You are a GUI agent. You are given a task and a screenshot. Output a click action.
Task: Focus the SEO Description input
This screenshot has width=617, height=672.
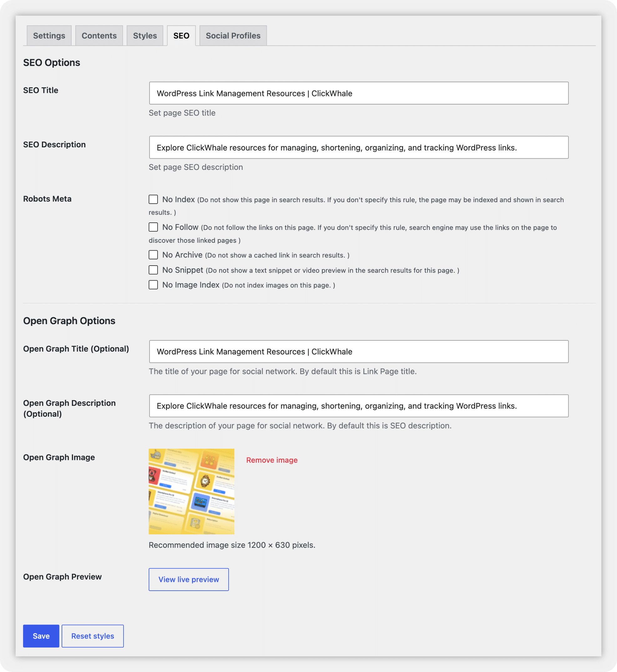pyautogui.click(x=359, y=147)
